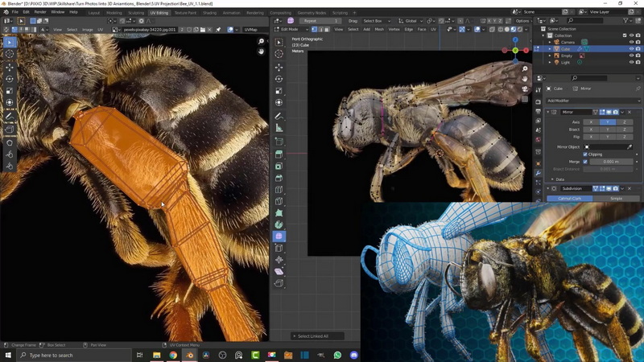Click the Repeat value field in the tool settings

(320, 21)
